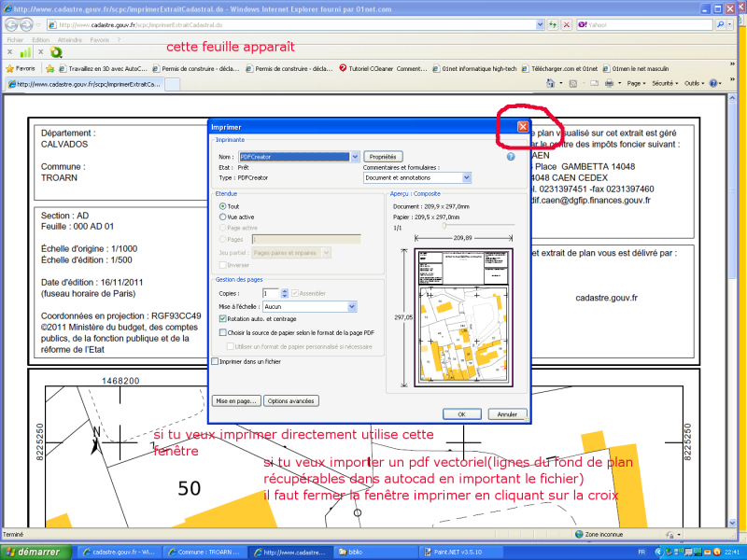Open the Favoris menu in menu bar

pyautogui.click(x=100, y=40)
